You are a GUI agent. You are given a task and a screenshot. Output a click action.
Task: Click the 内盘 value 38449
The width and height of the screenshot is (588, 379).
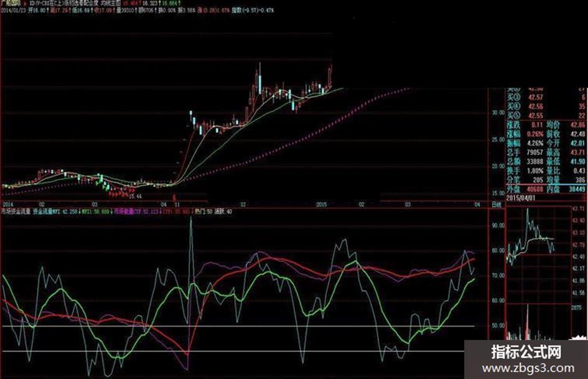coord(577,189)
